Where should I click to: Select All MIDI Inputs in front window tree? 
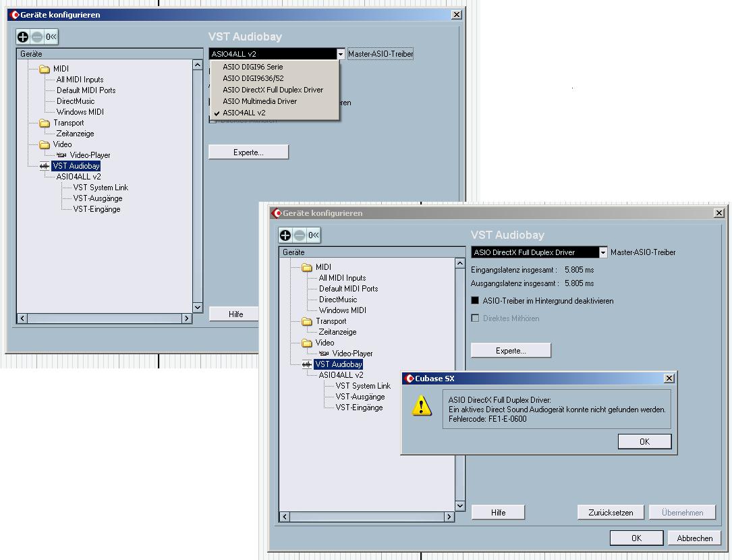coord(342,278)
